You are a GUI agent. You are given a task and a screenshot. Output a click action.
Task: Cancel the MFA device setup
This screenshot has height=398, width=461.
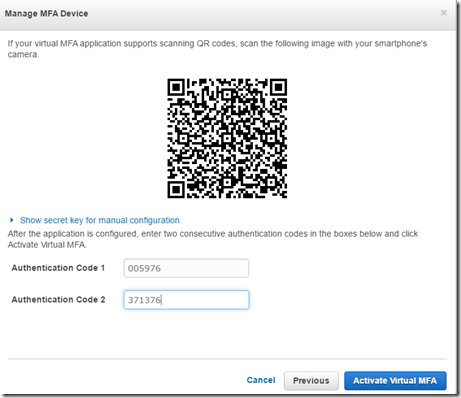tap(261, 380)
